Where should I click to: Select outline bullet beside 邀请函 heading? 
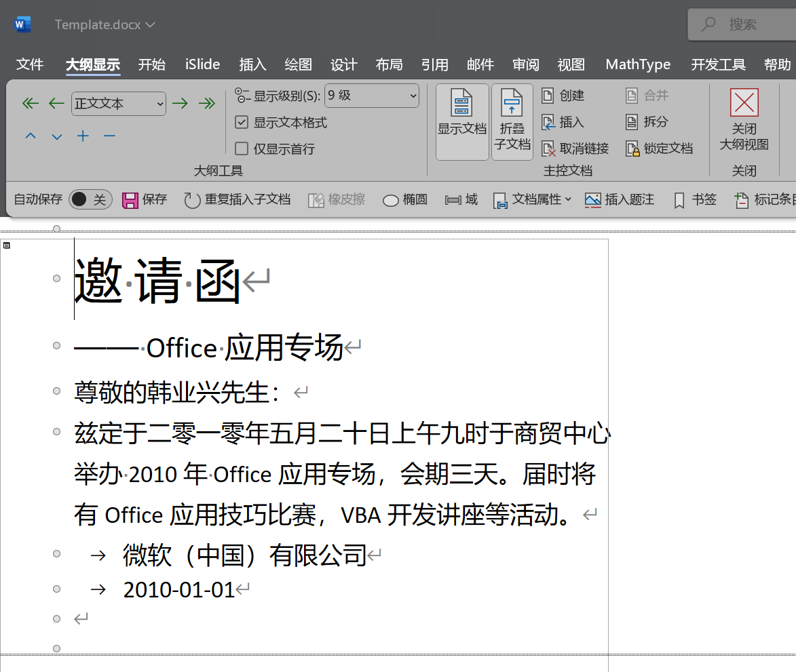pyautogui.click(x=57, y=279)
